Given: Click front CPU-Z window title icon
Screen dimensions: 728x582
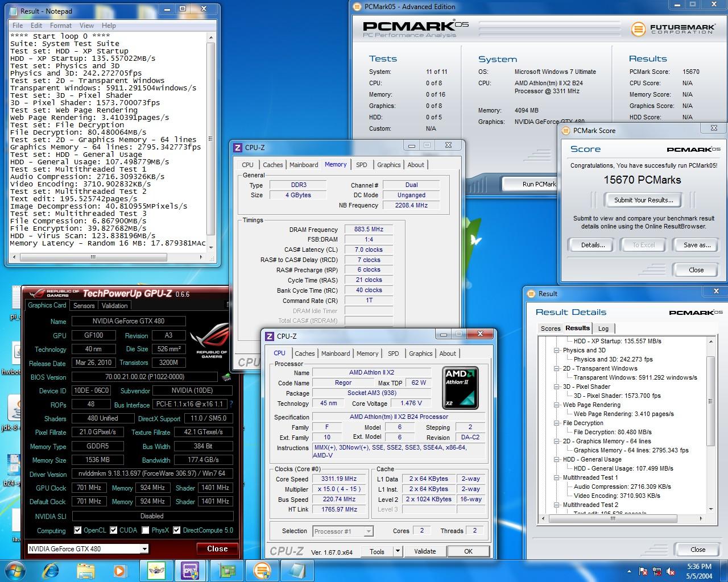Looking at the screenshot, I should coord(270,336).
